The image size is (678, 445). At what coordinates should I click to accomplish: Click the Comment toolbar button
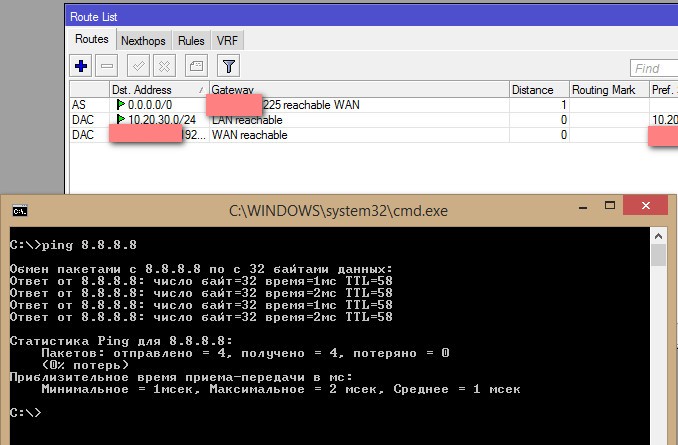[196, 66]
